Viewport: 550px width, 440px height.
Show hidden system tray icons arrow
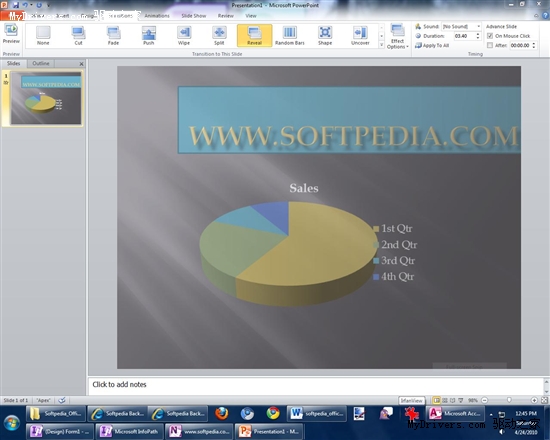pyautogui.click(x=491, y=414)
